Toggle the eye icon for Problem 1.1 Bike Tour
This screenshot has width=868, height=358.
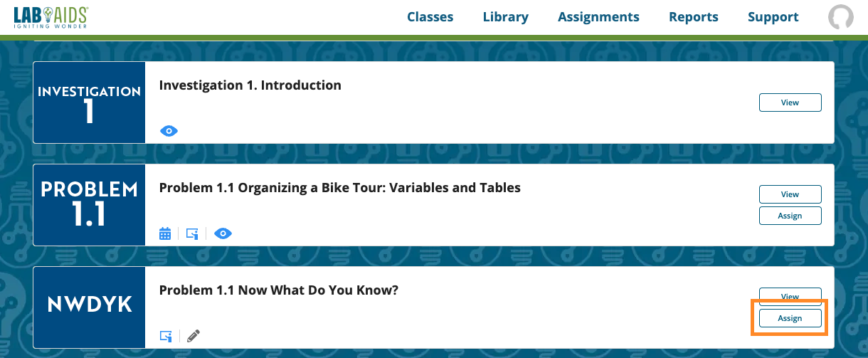tap(223, 233)
